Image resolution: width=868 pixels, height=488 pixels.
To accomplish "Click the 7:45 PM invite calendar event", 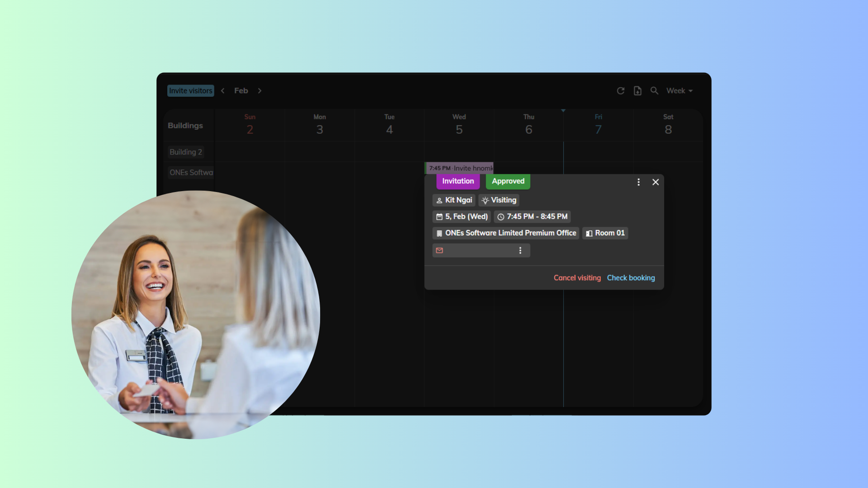I will [459, 168].
